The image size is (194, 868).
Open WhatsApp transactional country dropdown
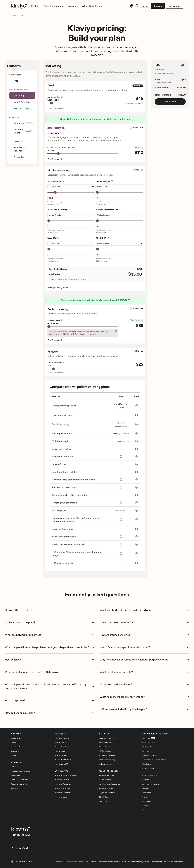[x=120, y=215]
